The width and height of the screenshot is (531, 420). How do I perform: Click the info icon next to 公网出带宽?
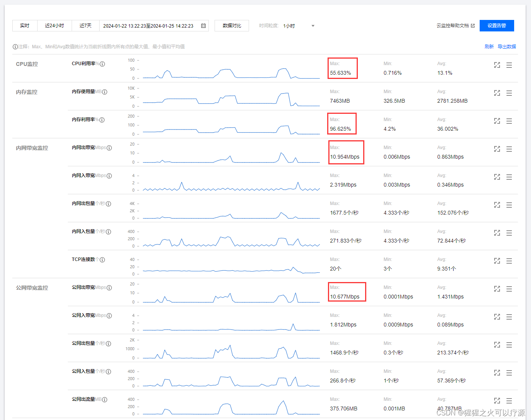pos(109,288)
